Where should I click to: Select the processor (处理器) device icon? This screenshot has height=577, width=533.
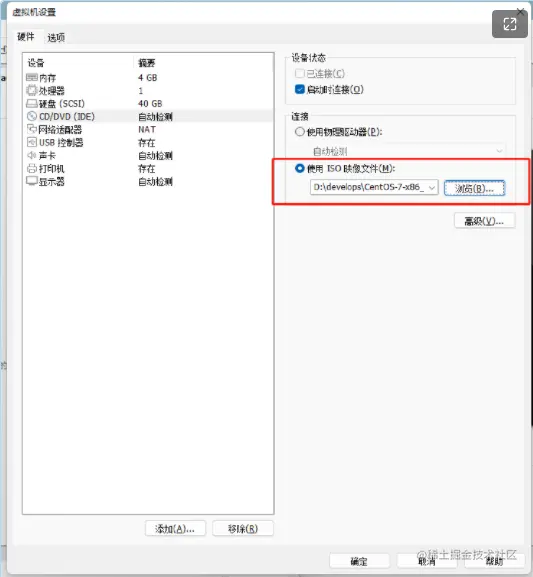[x=32, y=91]
